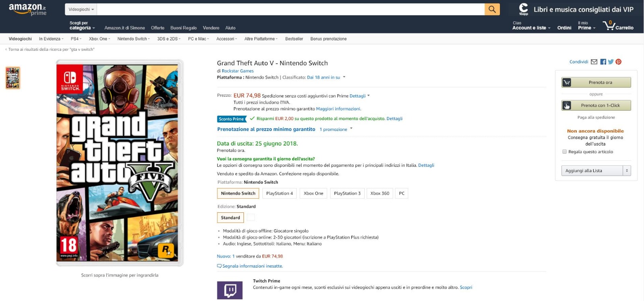Open the Videogiochi search category dropdown
644x301 pixels.
[x=81, y=9]
